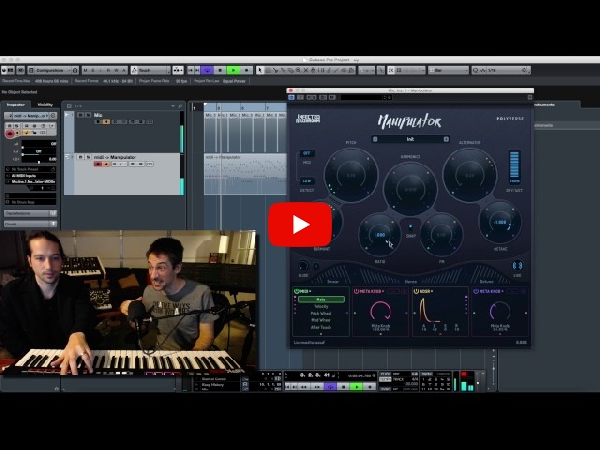600x450 pixels.
Task: Adjust the Inspector pan slider
Action: (39, 154)
